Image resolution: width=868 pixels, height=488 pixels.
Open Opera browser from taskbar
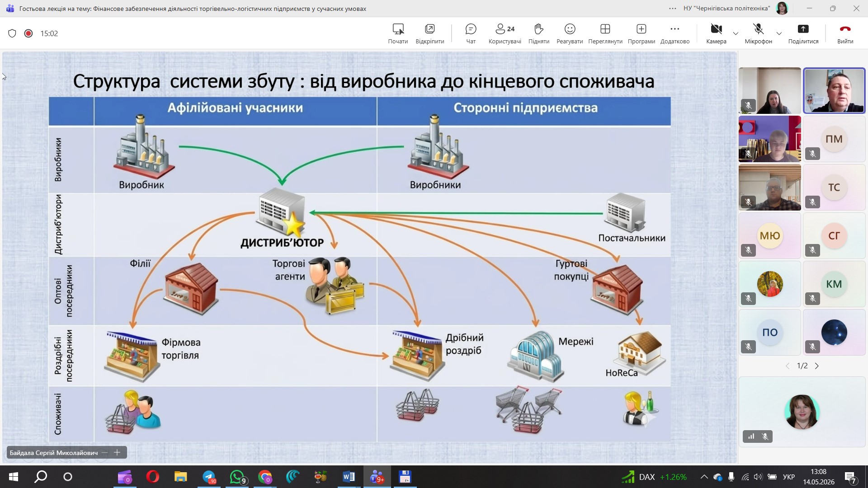click(x=153, y=477)
